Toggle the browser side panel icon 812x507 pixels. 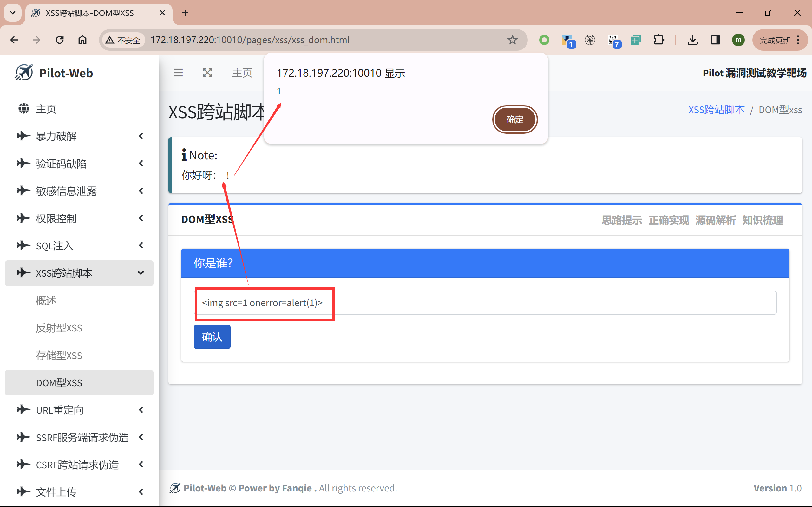pyautogui.click(x=715, y=40)
